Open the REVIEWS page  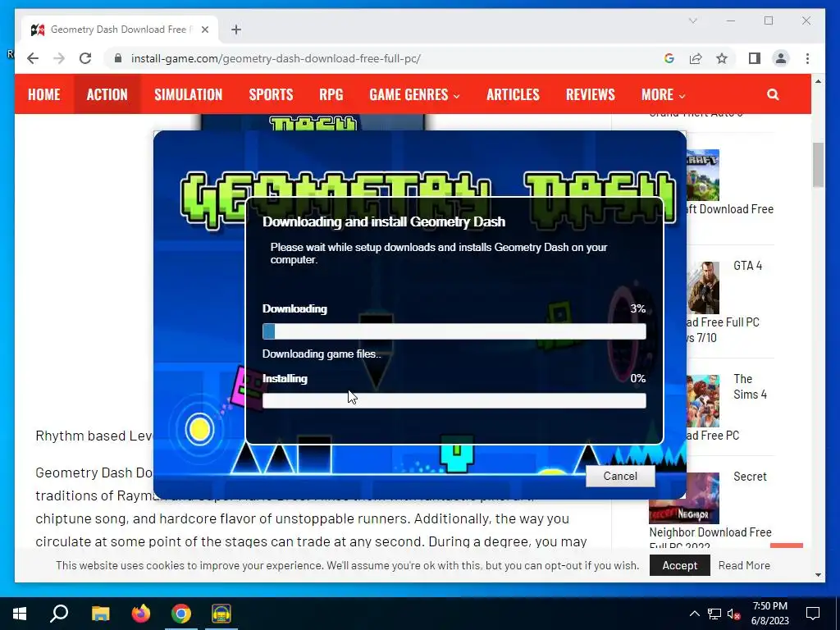[x=591, y=95]
